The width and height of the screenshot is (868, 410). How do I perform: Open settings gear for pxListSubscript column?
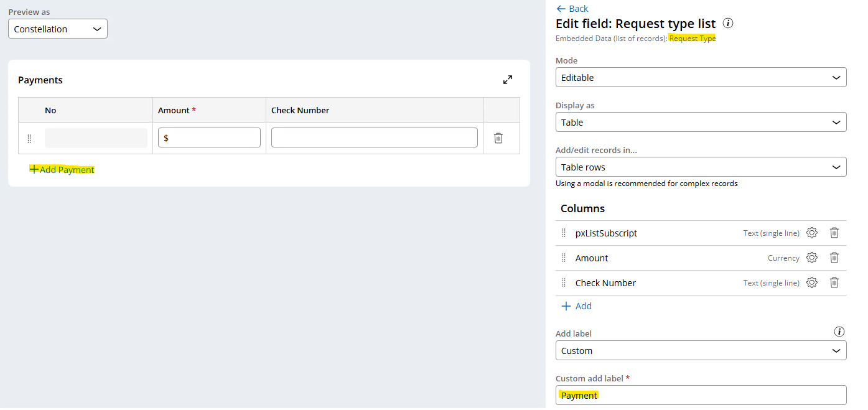[x=811, y=233]
